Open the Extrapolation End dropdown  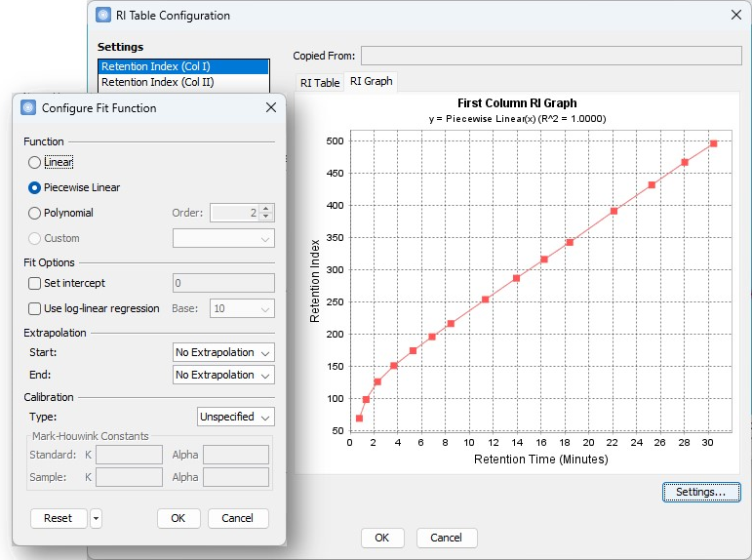pyautogui.click(x=223, y=375)
